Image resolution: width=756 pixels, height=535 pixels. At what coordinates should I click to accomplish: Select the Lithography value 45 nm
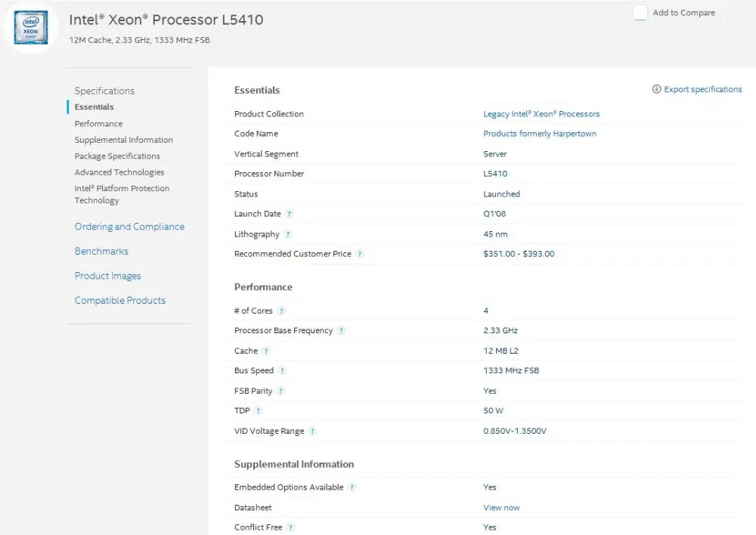point(495,234)
